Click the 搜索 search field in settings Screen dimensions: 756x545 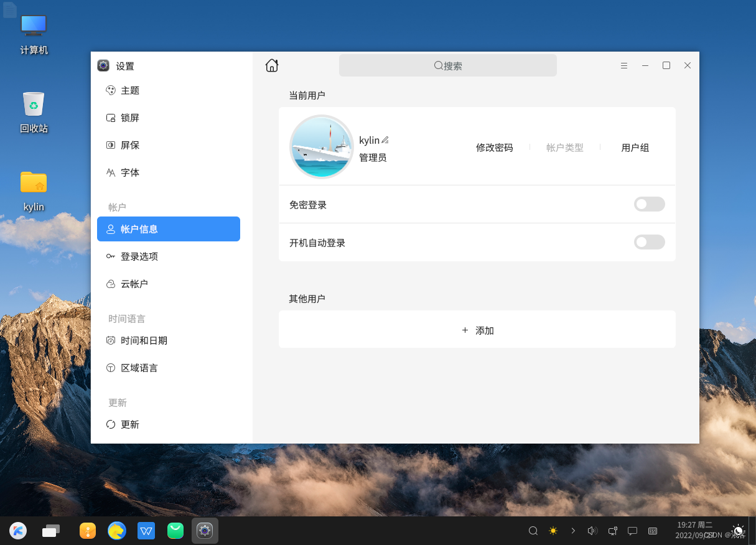[x=447, y=65]
